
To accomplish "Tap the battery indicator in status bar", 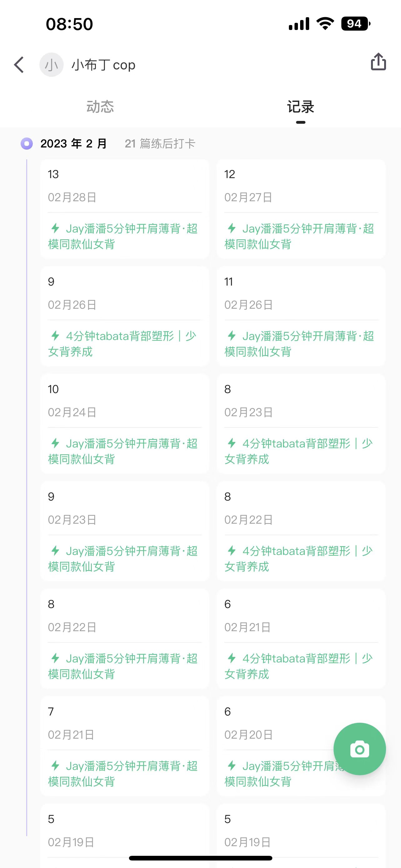I will (x=355, y=23).
